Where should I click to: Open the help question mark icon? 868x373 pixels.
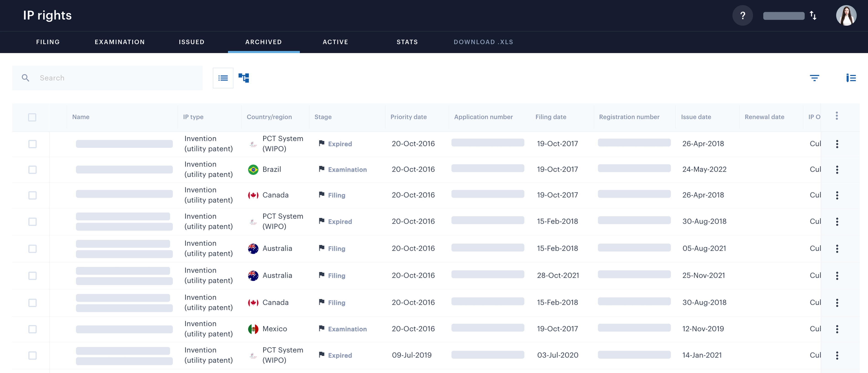(742, 16)
